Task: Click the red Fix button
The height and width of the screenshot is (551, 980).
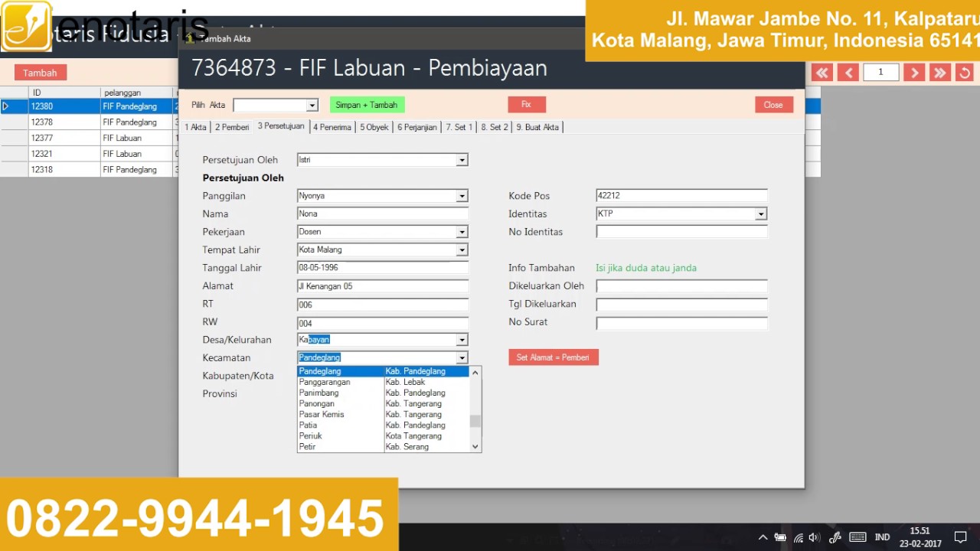Action: 527,105
